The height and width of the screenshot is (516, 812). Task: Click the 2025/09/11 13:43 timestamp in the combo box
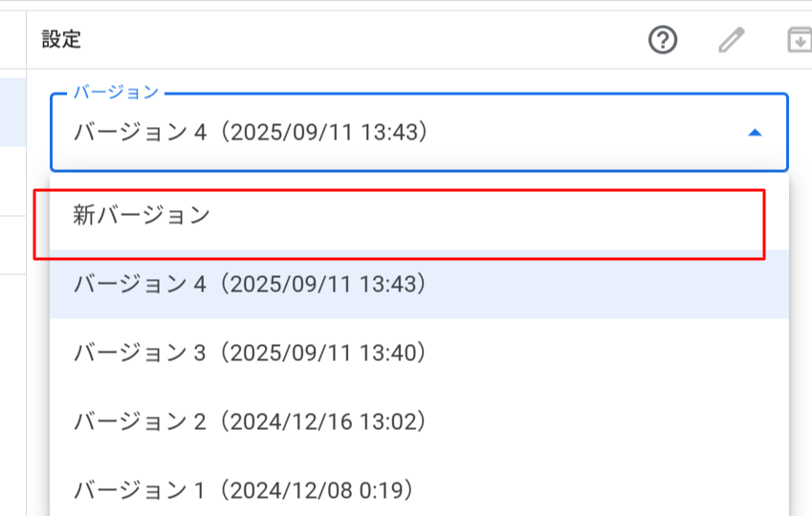pos(323,133)
